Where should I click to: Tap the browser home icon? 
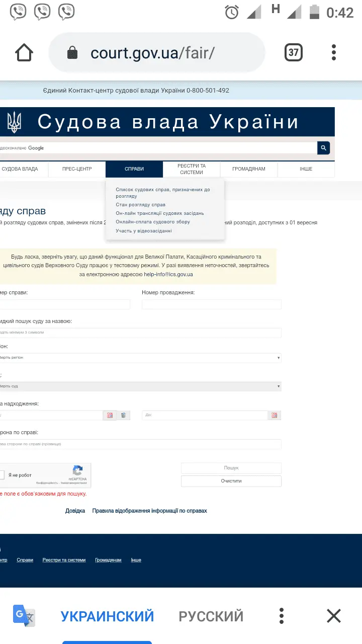pyautogui.click(x=24, y=53)
